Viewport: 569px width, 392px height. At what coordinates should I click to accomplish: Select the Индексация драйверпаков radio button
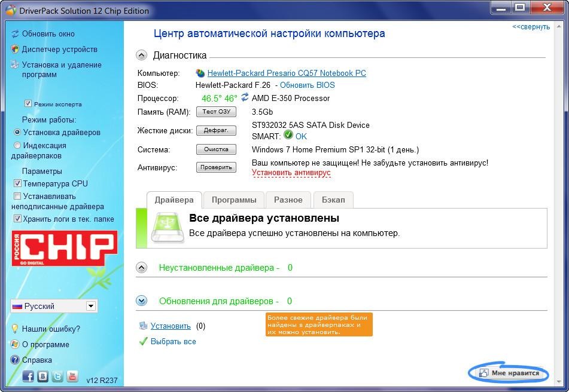pyautogui.click(x=17, y=145)
